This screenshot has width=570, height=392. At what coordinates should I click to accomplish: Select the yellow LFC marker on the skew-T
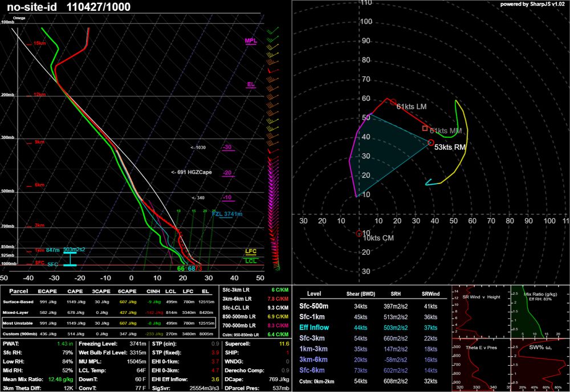click(x=251, y=251)
